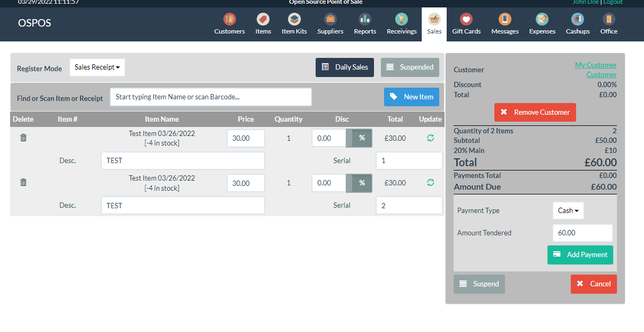Viewport: 644px width, 332px height.
Task: Click the first item's Desc. field
Action: coord(183,160)
